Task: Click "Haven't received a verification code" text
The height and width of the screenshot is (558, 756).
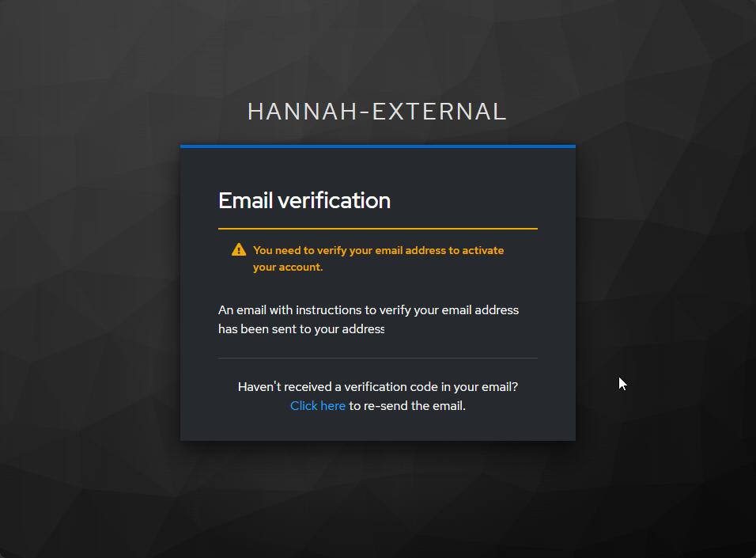Action: tap(378, 386)
